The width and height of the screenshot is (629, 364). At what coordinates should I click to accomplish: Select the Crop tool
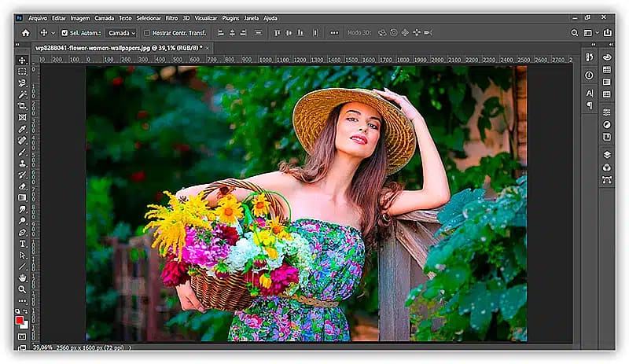pos(22,106)
